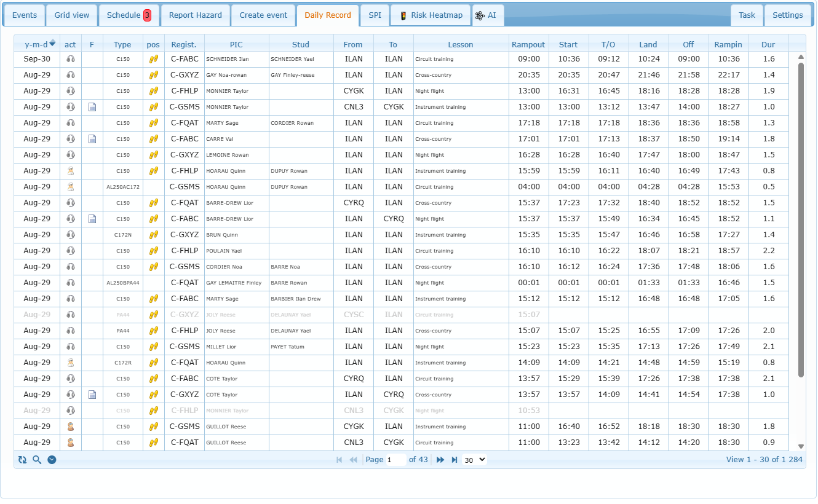818x504 pixels.
Task: Open the Grid view tab
Action: click(71, 15)
